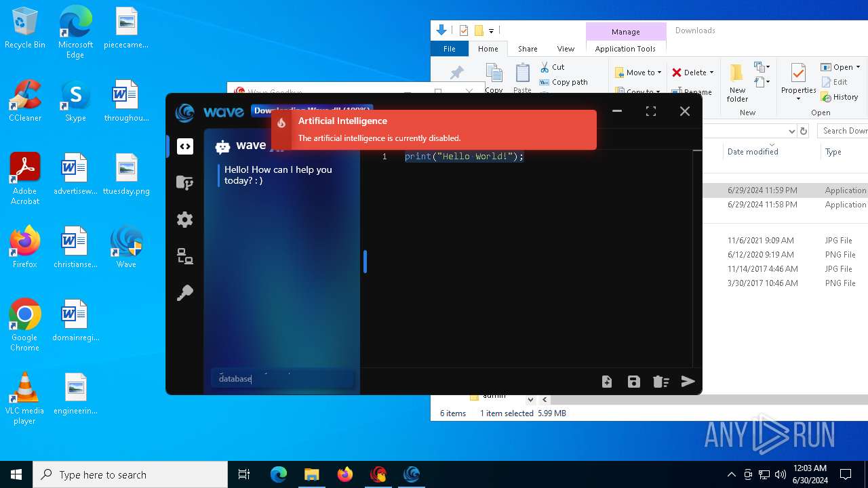Open the CCleaner desktop shortcut
Viewport: 868px width, 488px height.
point(25,101)
